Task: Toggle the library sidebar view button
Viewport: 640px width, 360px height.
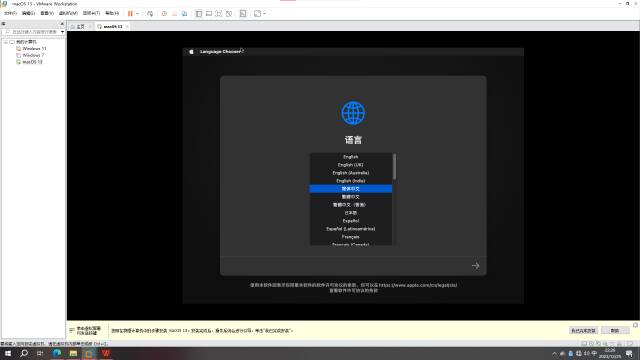Action: pos(199,13)
